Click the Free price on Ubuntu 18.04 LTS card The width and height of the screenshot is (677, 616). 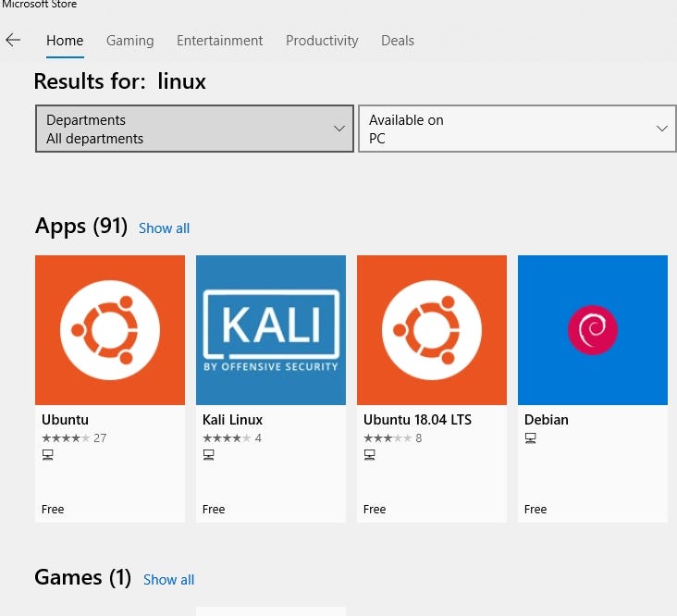(375, 510)
